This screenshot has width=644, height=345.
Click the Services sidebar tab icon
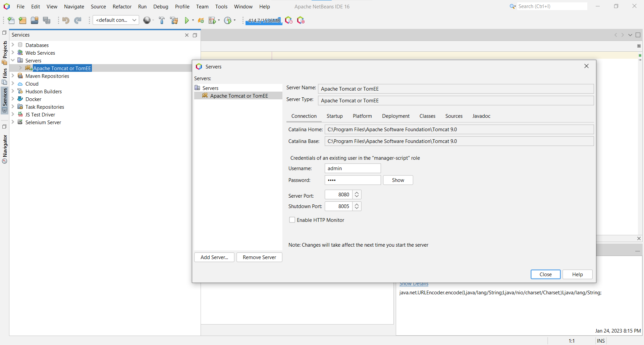coord(5,110)
